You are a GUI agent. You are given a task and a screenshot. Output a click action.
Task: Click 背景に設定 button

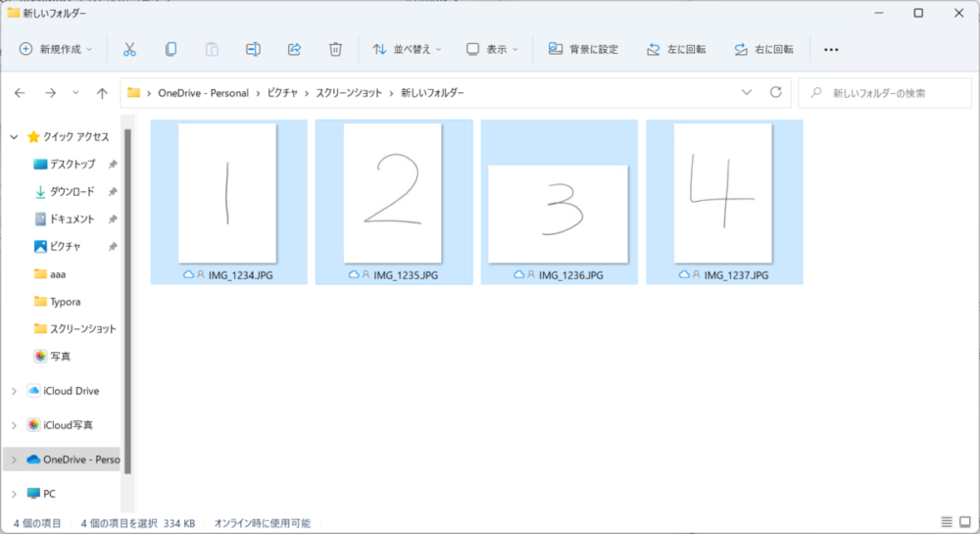(583, 49)
